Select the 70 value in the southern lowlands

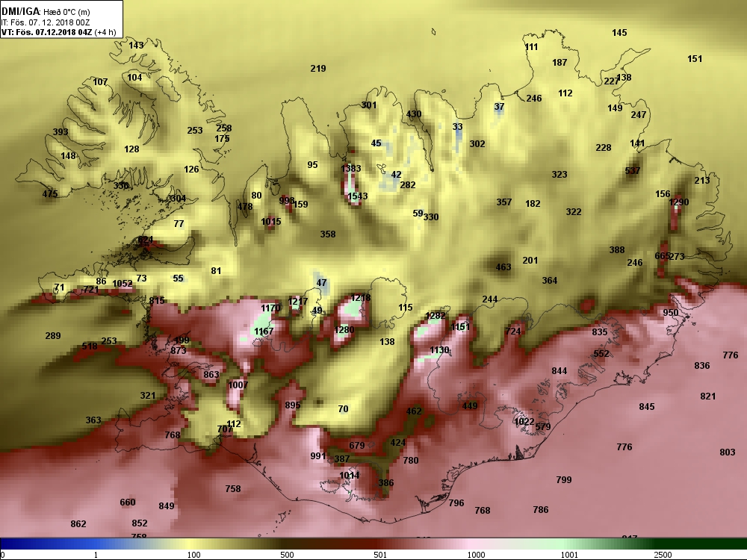[343, 409]
